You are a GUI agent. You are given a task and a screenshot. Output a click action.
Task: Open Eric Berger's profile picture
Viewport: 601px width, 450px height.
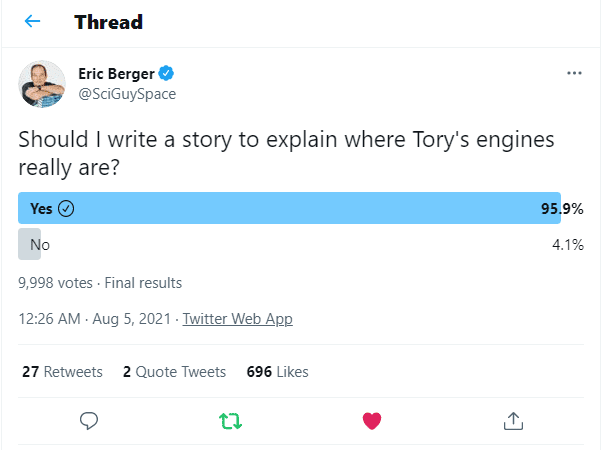[42, 83]
